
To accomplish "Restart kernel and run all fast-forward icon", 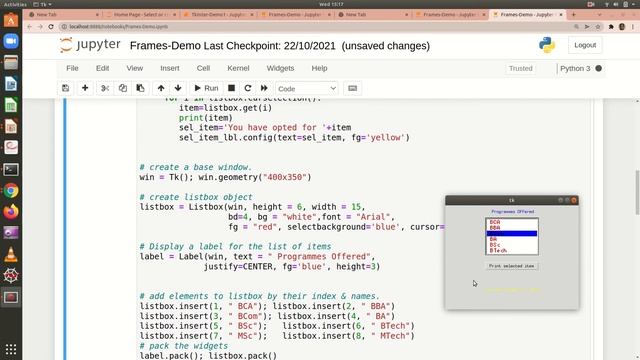I will [x=264, y=88].
